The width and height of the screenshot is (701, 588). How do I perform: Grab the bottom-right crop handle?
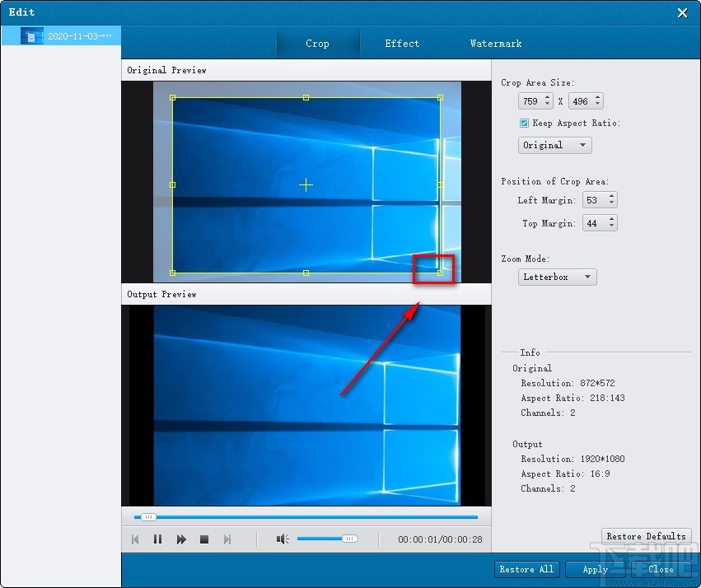(x=440, y=273)
